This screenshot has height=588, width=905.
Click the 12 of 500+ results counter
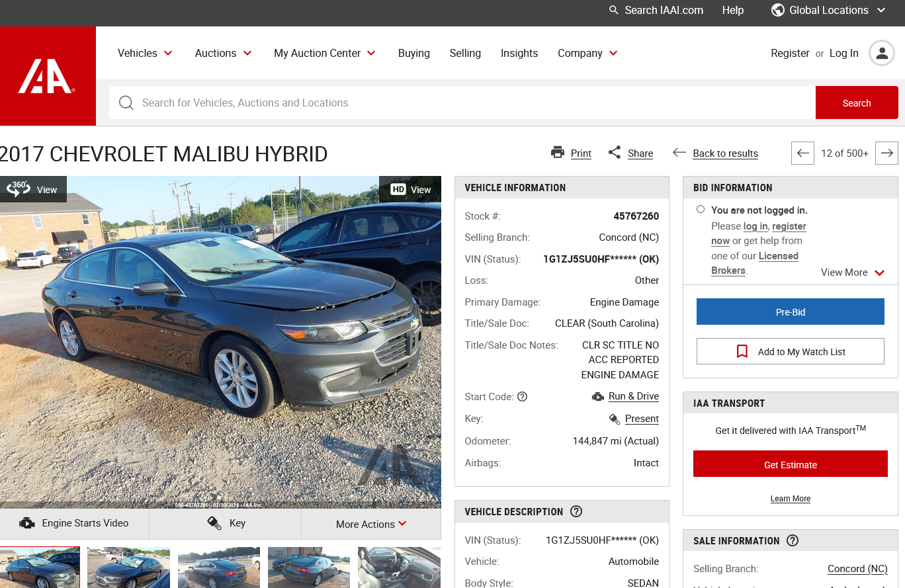pyautogui.click(x=845, y=153)
